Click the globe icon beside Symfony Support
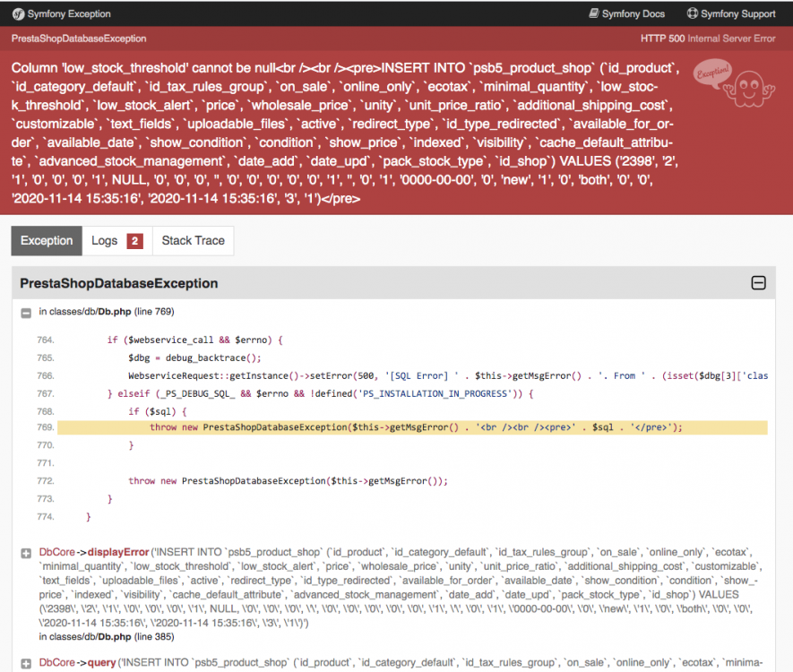This screenshot has height=672, width=793. 691,13
